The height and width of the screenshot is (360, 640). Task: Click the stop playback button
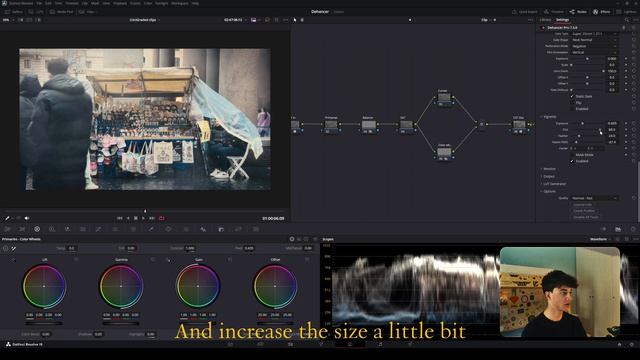[136, 218]
